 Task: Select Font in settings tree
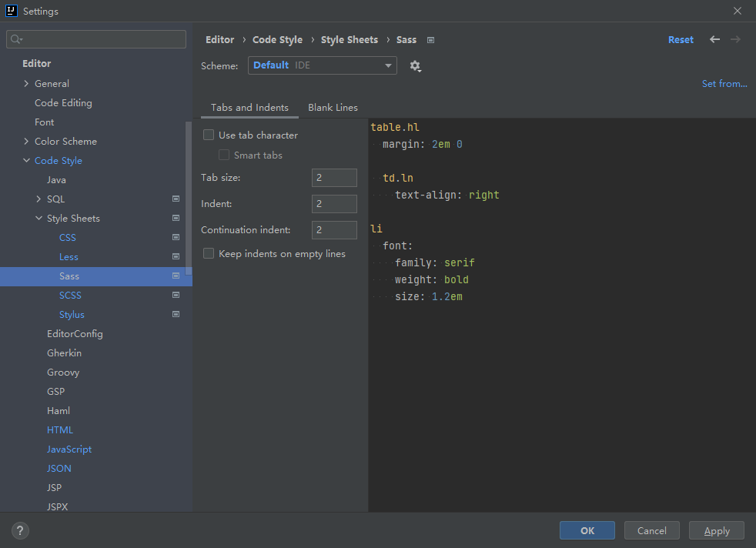[x=45, y=122]
